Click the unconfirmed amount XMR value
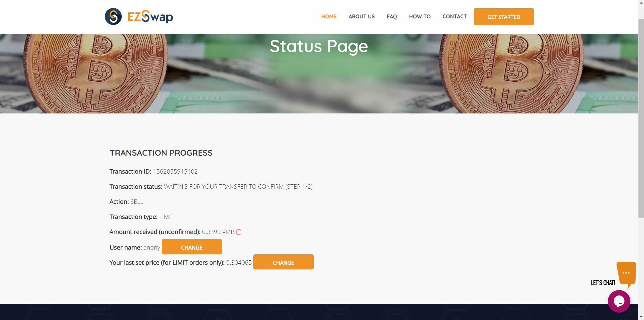 click(x=218, y=232)
